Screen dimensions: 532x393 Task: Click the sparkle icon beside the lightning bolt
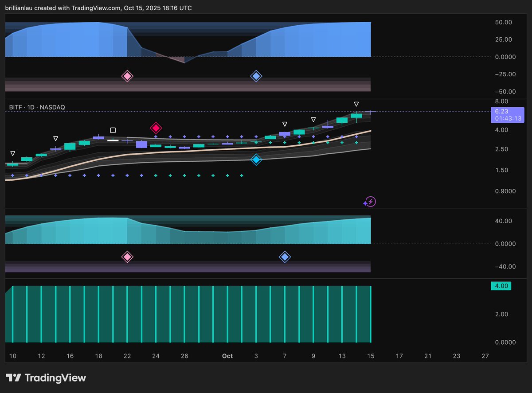point(366,203)
